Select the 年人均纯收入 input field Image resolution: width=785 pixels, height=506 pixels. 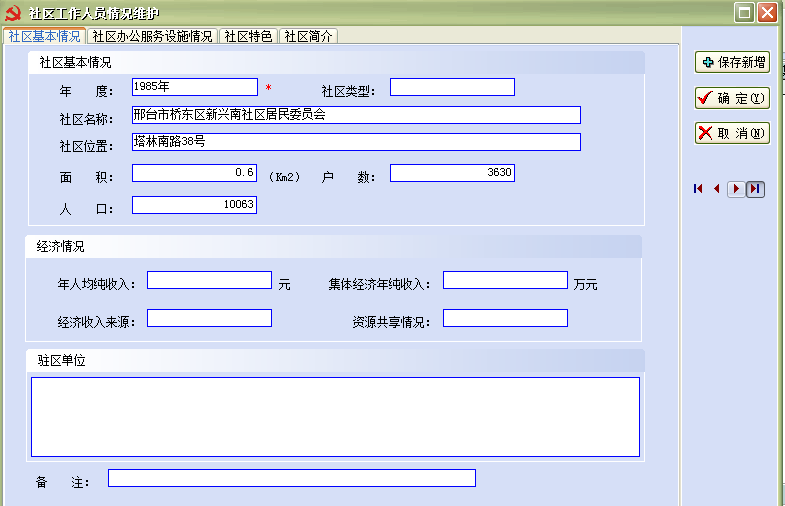(x=209, y=280)
